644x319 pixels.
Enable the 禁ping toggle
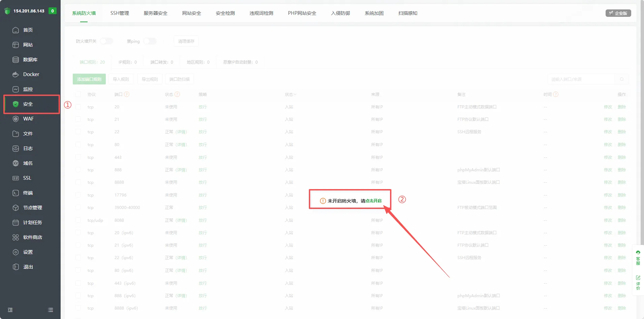coord(150,41)
